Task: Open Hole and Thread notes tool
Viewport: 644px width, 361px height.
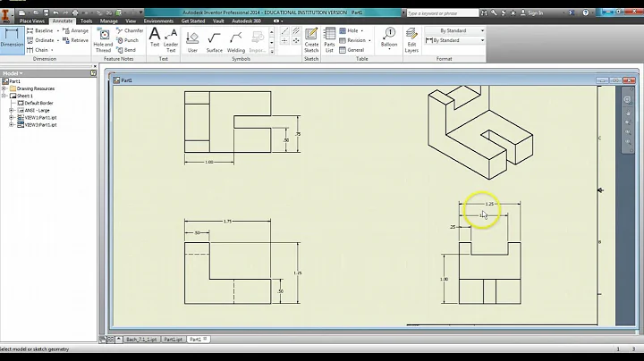Action: [103, 40]
